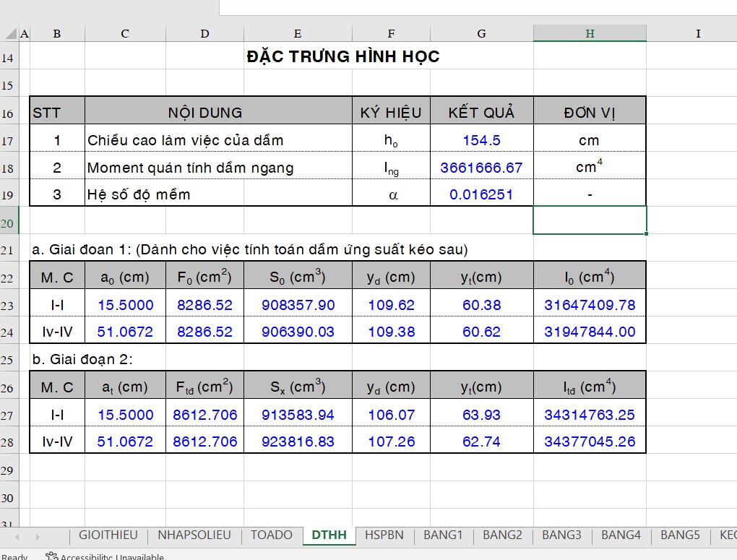Open the TOADO sheet tab
The image size is (737, 560).
[271, 535]
